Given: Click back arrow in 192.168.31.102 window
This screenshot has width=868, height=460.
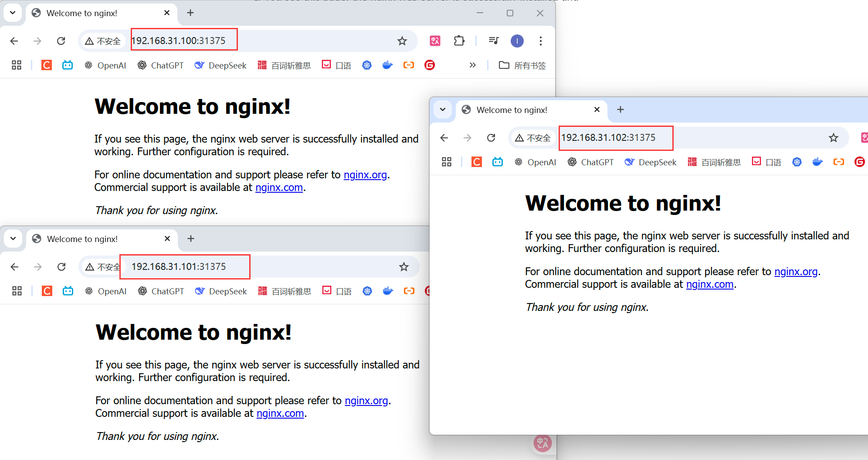Looking at the screenshot, I should tap(444, 138).
